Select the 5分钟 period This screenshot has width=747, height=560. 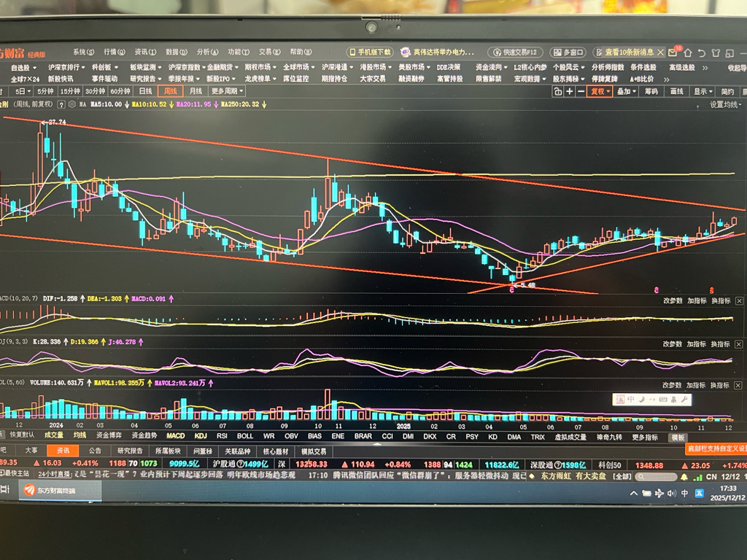click(45, 91)
